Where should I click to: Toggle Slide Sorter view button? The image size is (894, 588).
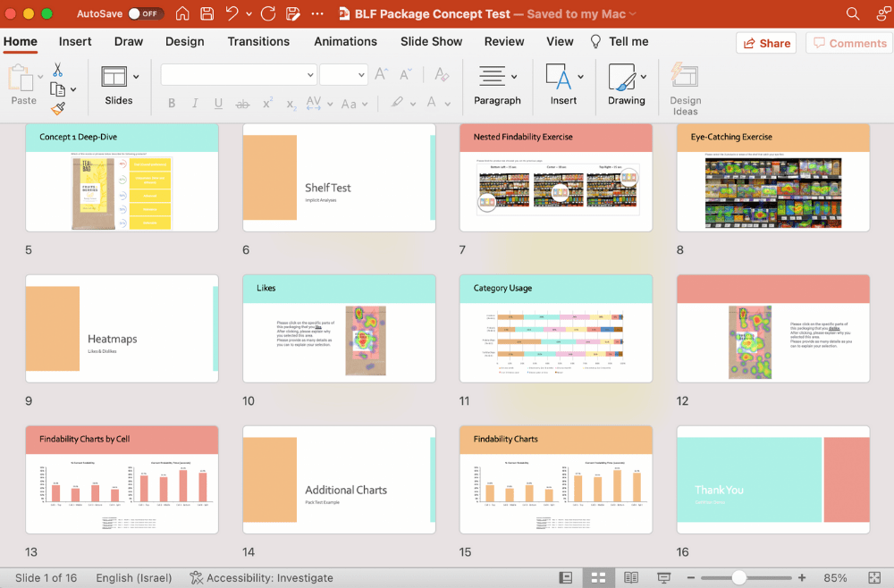click(x=599, y=578)
